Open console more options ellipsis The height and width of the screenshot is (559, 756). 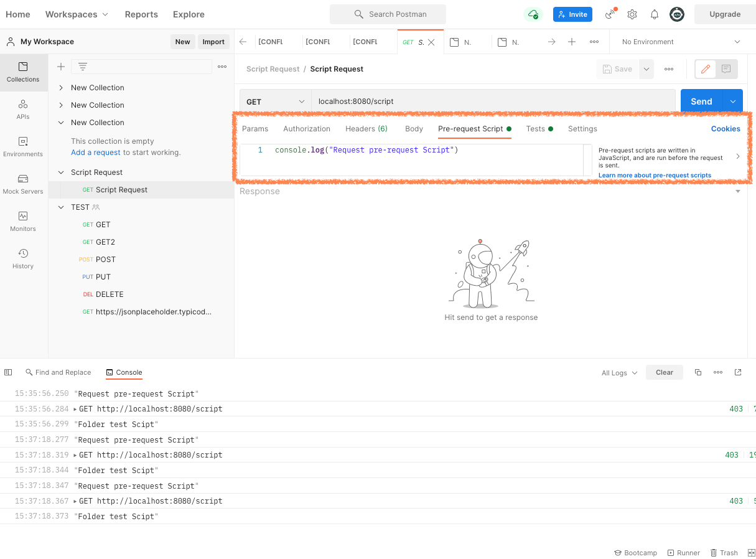pos(718,372)
